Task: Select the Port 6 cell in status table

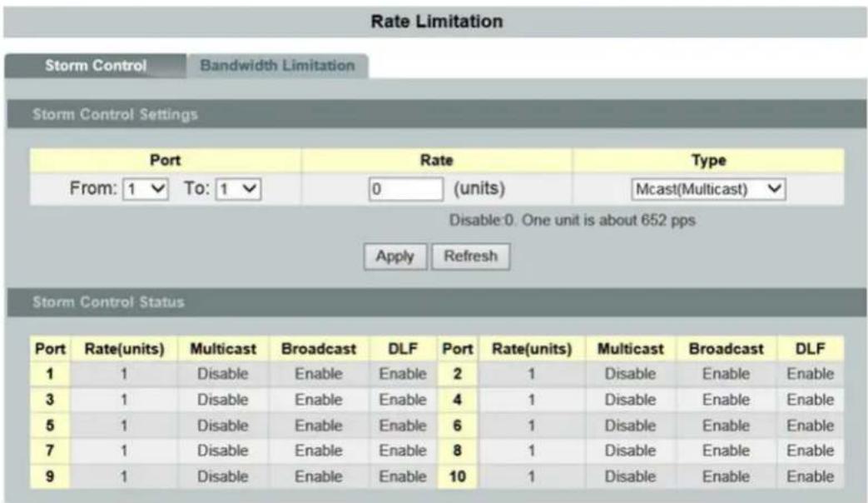Action: 457,426
